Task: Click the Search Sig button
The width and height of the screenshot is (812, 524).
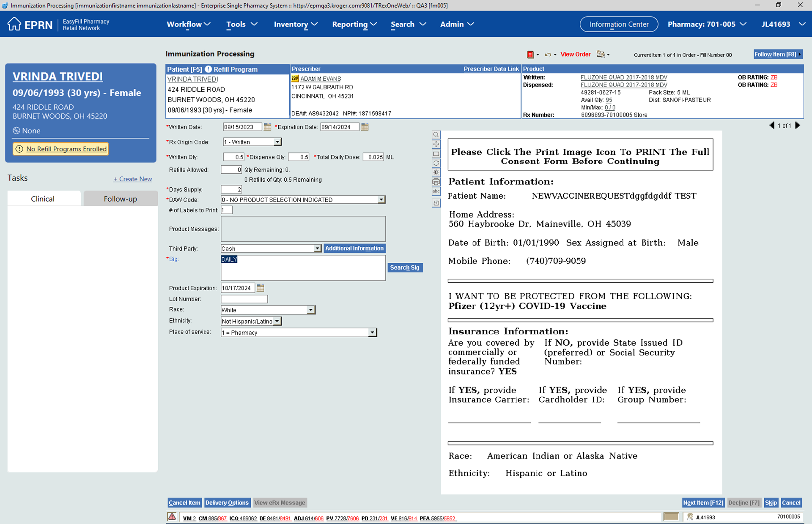Action: coord(404,267)
